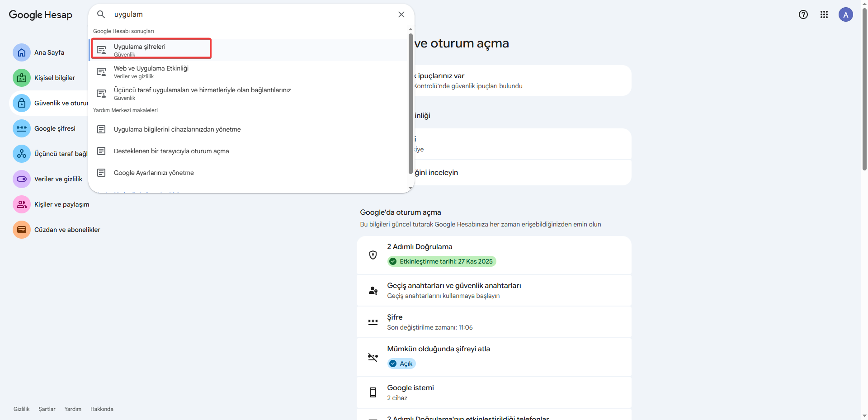
Task: Click the Gizlilik footer link
Action: (21, 409)
